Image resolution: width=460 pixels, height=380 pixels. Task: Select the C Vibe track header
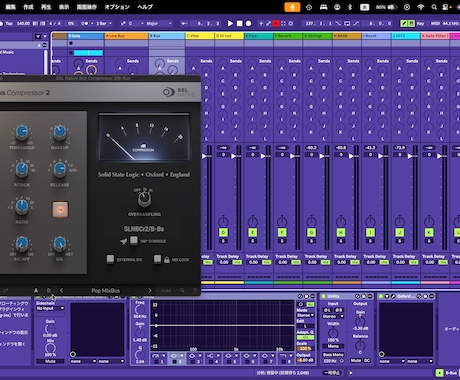tap(200, 36)
